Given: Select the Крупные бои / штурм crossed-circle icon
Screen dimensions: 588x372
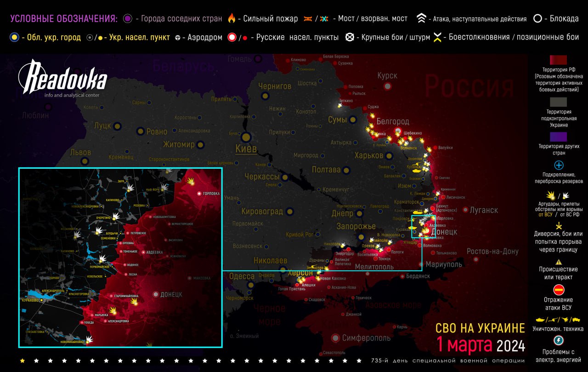Looking at the screenshot, I should click(x=350, y=37).
